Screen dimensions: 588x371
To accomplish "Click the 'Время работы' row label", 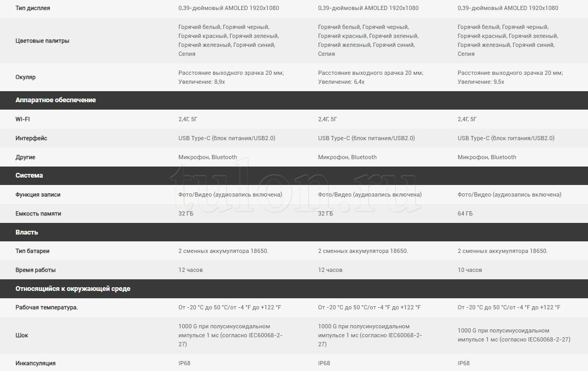I will pos(35,270).
